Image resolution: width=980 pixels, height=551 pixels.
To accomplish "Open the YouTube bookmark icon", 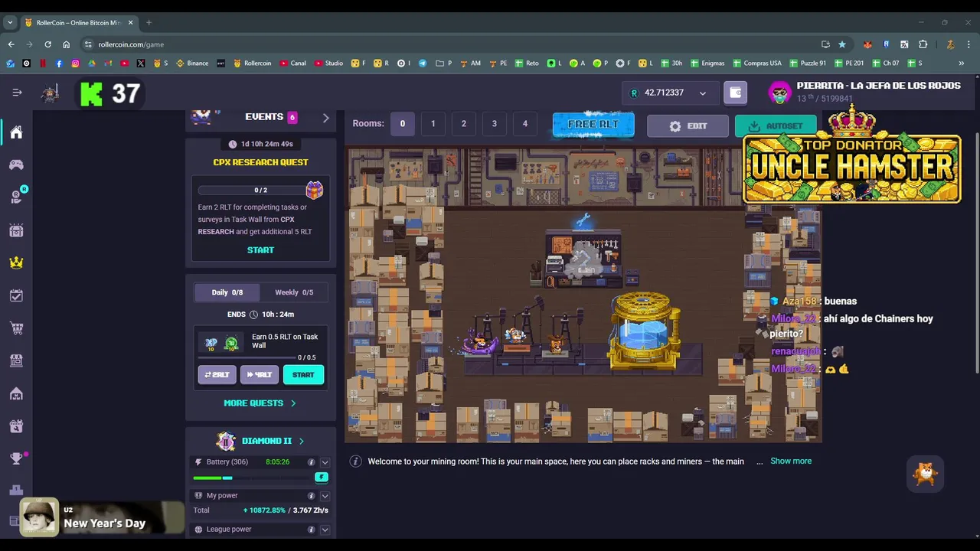I will click(125, 64).
